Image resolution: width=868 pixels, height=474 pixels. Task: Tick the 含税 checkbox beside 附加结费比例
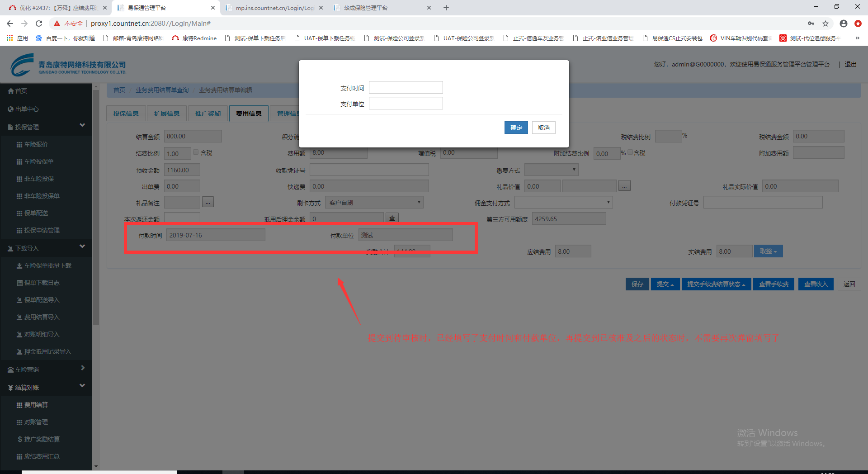(630, 152)
